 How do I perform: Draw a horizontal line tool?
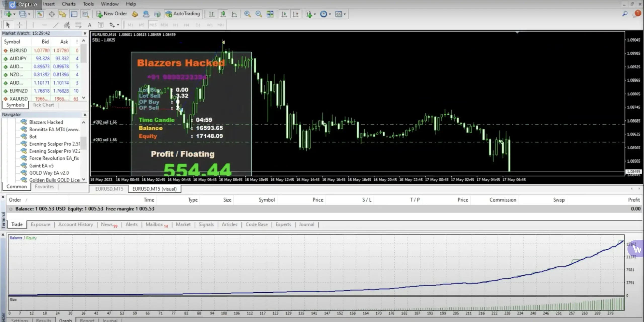45,25
